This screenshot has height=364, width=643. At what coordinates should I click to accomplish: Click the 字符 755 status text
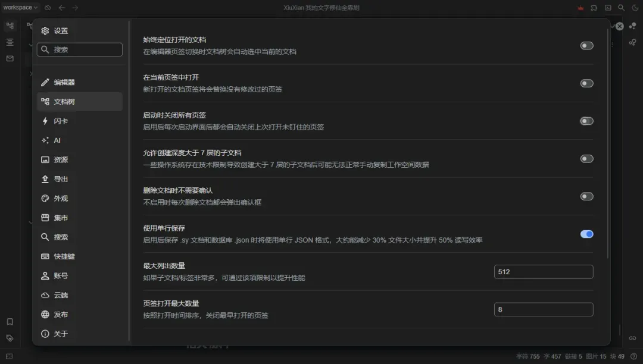point(527,357)
